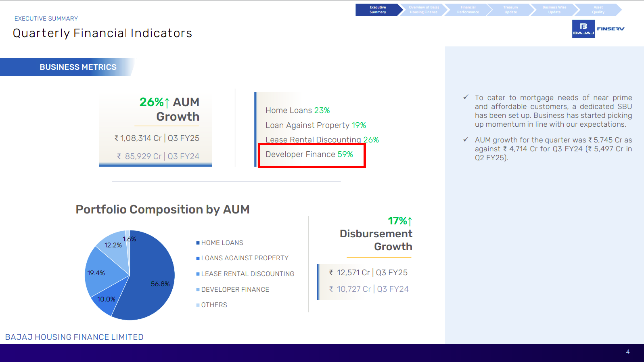Click the Bajaj logo icon
644x362 pixels.
pos(583,29)
